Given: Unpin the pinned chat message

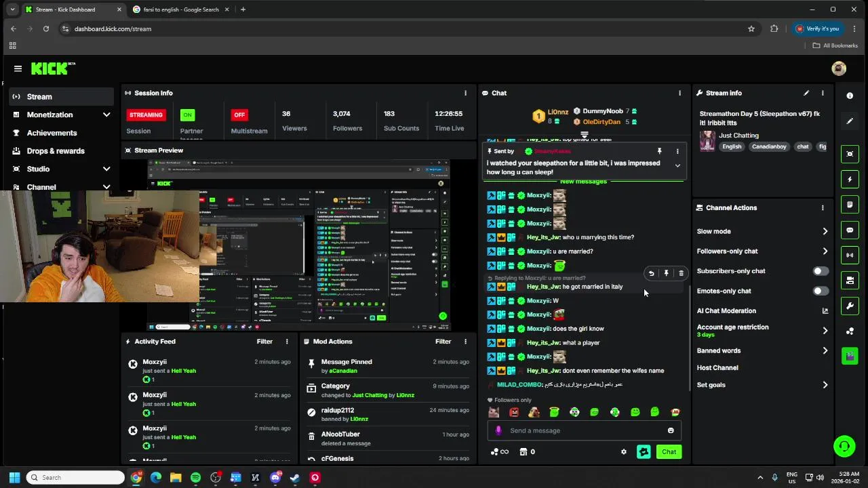Looking at the screenshot, I should point(659,151).
